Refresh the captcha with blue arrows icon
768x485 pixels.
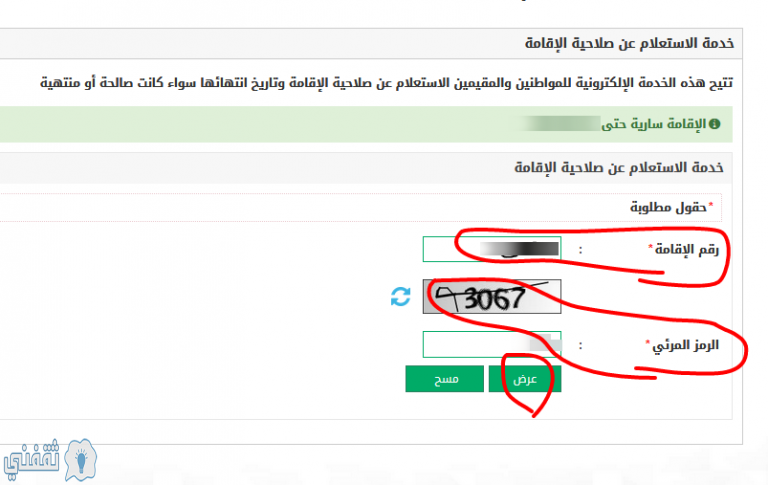pos(401,297)
